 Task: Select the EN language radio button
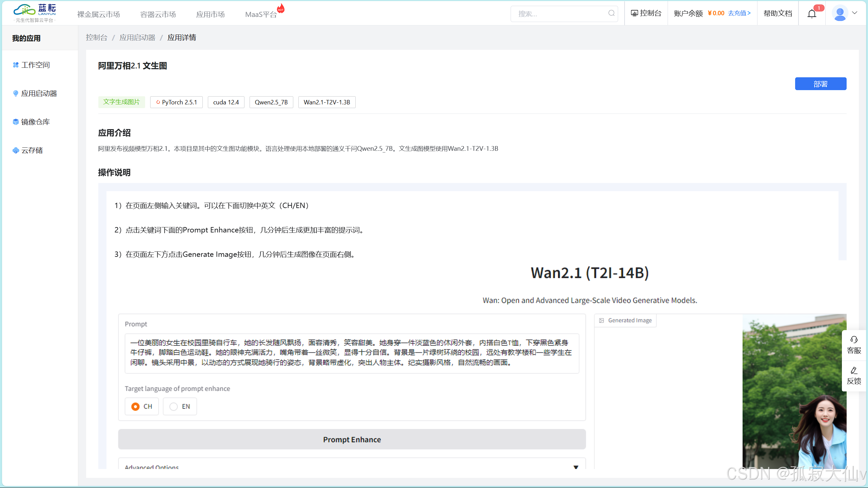174,406
